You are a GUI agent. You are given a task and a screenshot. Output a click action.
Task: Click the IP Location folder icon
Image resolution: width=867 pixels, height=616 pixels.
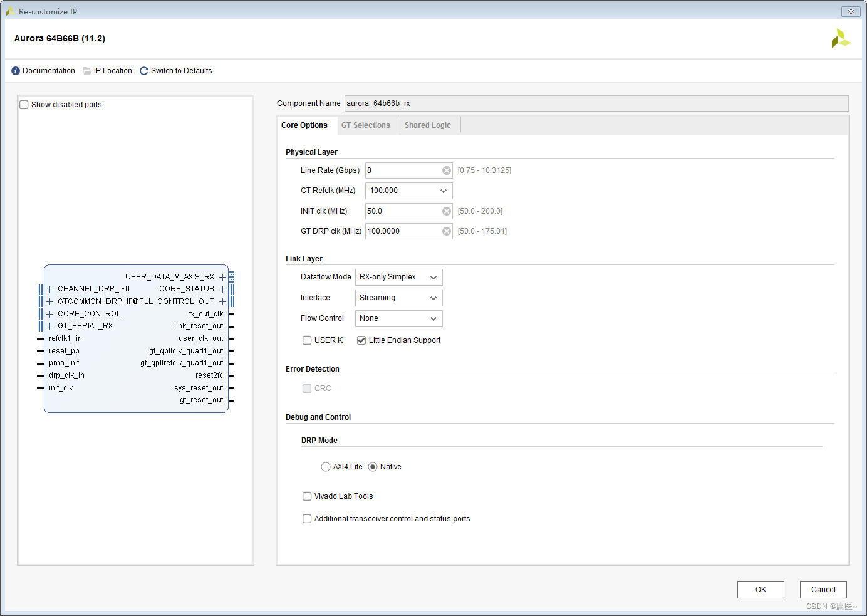tap(87, 71)
